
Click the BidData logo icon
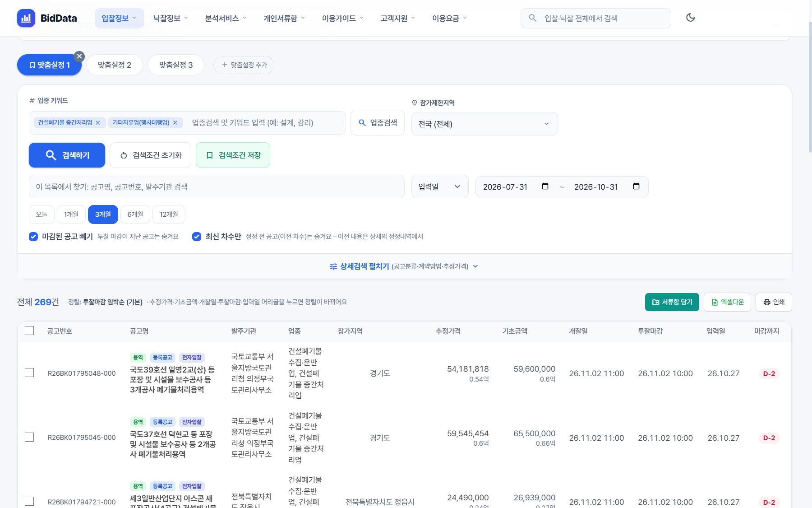pyautogui.click(x=26, y=18)
